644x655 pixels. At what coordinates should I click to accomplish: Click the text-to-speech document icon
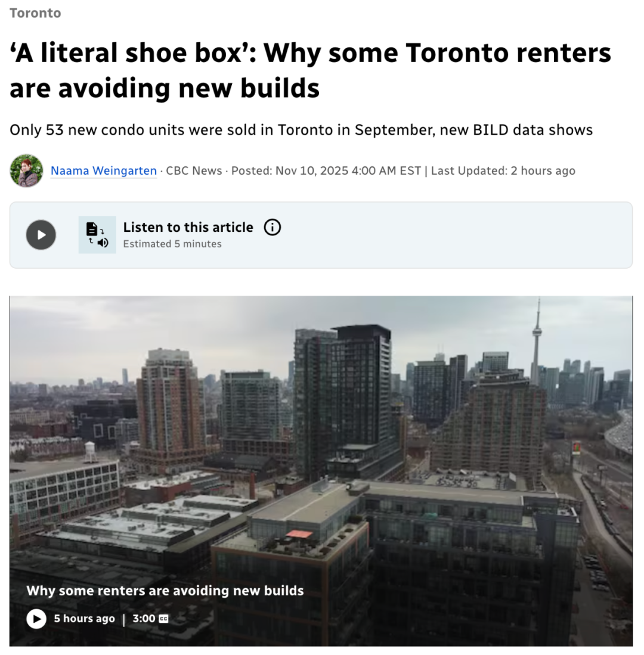[x=97, y=235]
